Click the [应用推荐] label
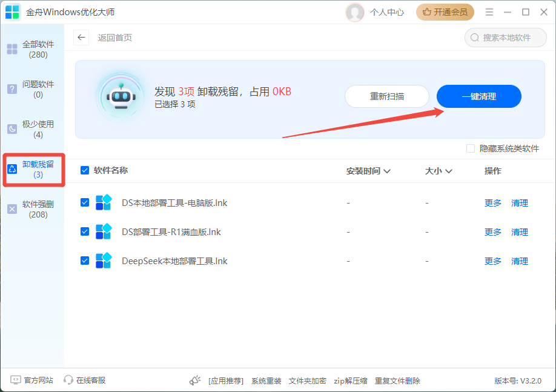This screenshot has width=556, height=392. click(226, 380)
